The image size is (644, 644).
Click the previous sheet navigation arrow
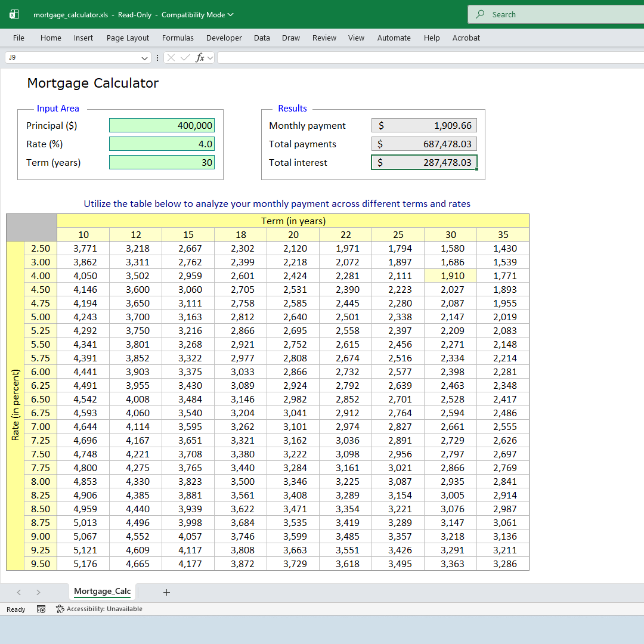[18, 592]
